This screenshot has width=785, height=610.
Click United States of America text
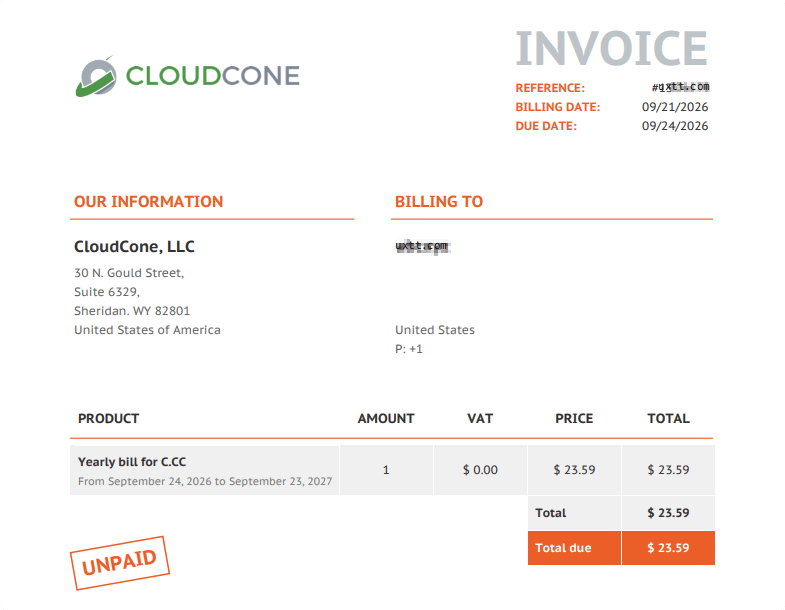147,330
